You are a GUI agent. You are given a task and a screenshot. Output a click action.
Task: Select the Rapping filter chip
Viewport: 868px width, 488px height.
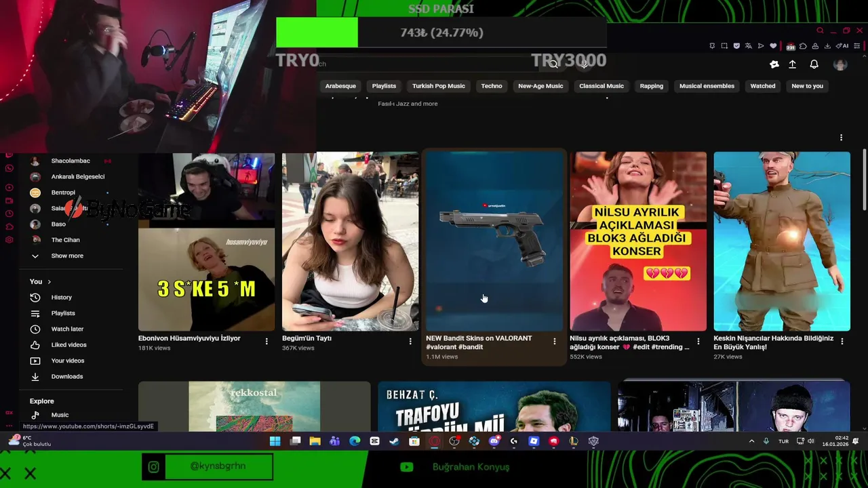pos(652,86)
